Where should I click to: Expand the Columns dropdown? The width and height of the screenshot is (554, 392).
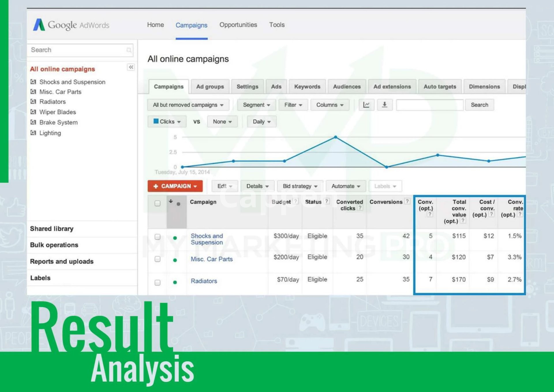(x=330, y=105)
